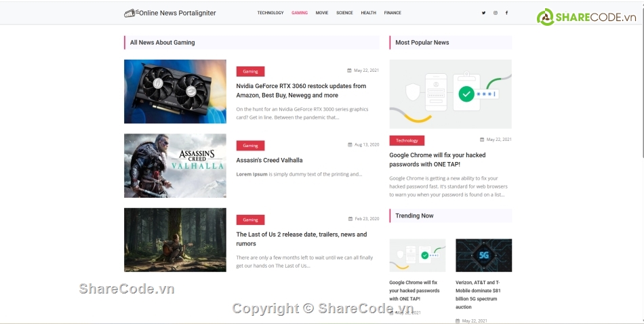Click excerpt 'Google Chrome is getting a new ability'
This screenshot has width=644, height=324.
point(449,186)
